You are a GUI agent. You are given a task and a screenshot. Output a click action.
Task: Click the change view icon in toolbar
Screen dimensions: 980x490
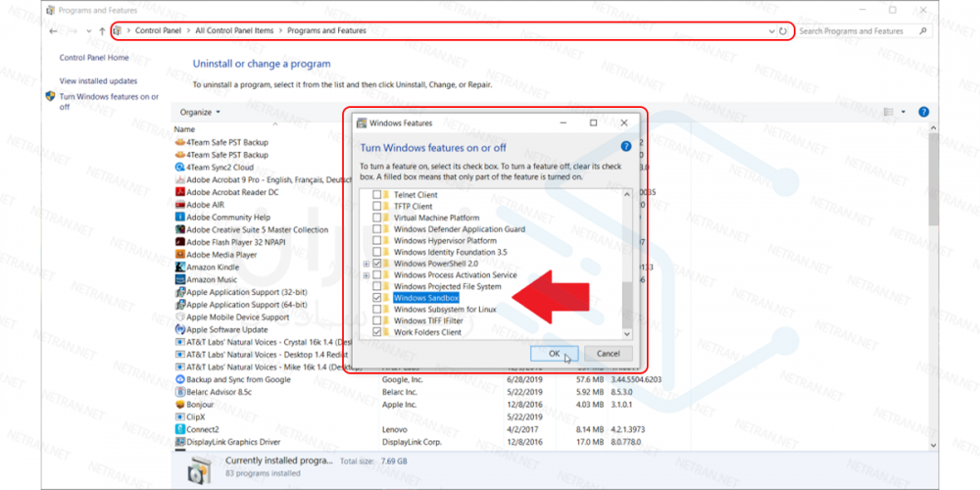coord(889,112)
